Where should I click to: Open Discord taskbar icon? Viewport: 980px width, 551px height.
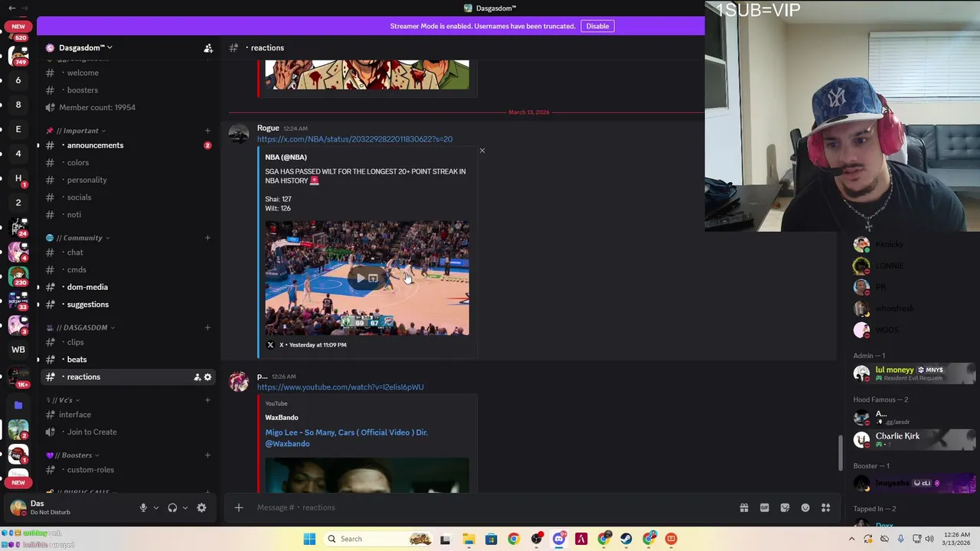[x=559, y=539]
